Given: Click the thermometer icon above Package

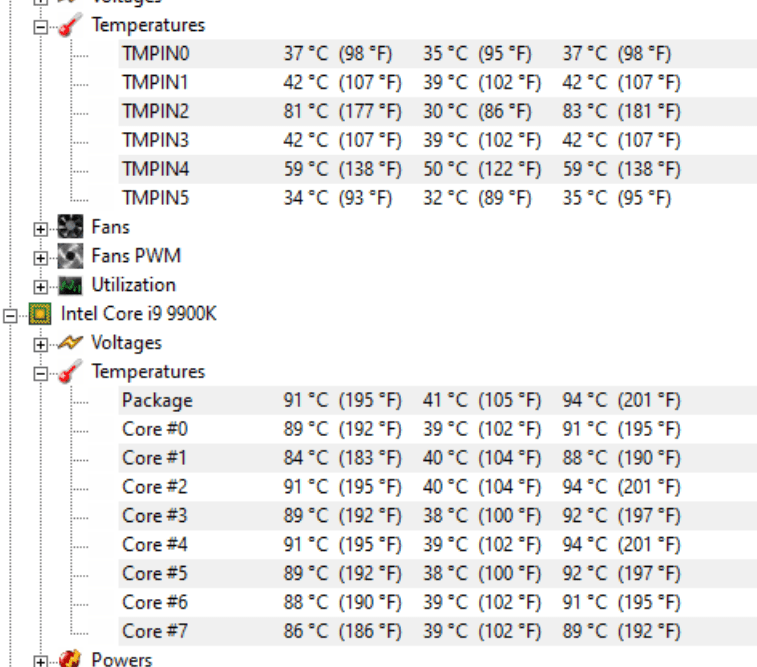Looking at the screenshot, I should point(70,371).
